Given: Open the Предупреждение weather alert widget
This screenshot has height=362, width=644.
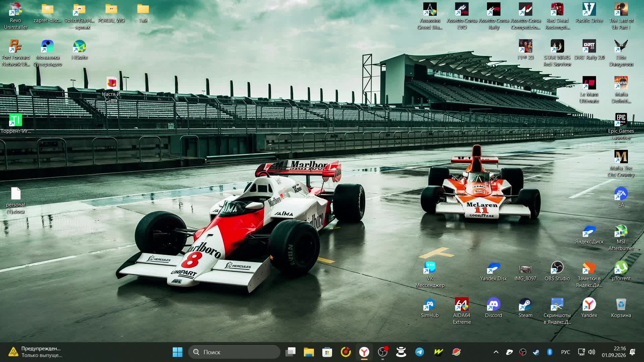Looking at the screenshot, I should [x=36, y=352].
